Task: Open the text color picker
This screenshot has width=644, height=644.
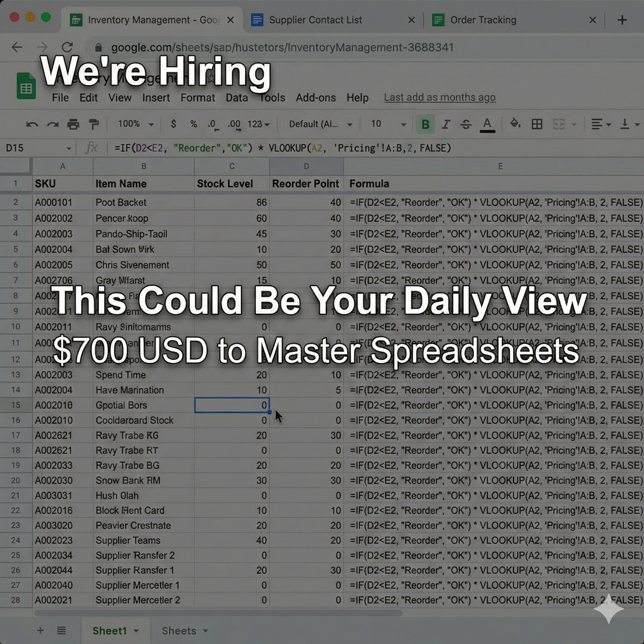Action: 487,125
